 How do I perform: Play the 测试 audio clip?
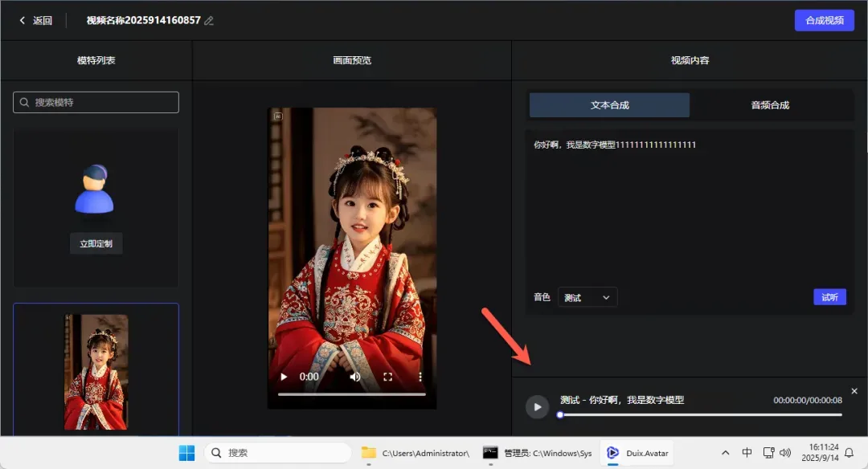pos(537,406)
